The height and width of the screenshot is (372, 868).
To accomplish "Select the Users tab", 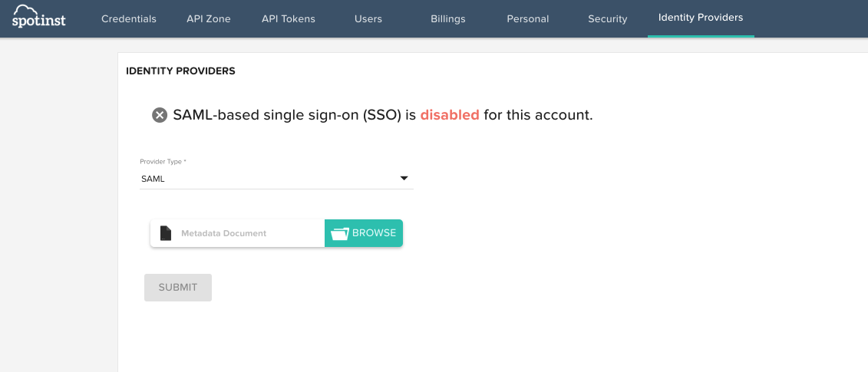I will (368, 18).
